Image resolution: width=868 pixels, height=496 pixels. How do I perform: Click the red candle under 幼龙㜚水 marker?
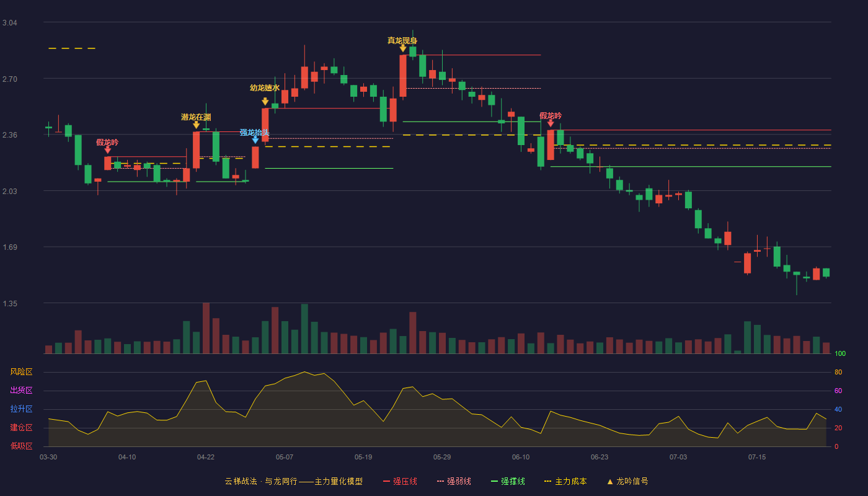pyautogui.click(x=265, y=125)
